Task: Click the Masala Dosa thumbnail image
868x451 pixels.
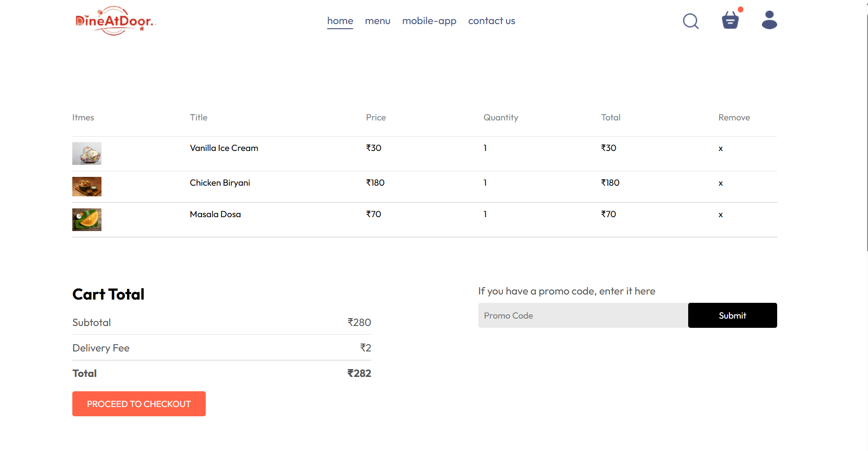Action: (x=87, y=219)
